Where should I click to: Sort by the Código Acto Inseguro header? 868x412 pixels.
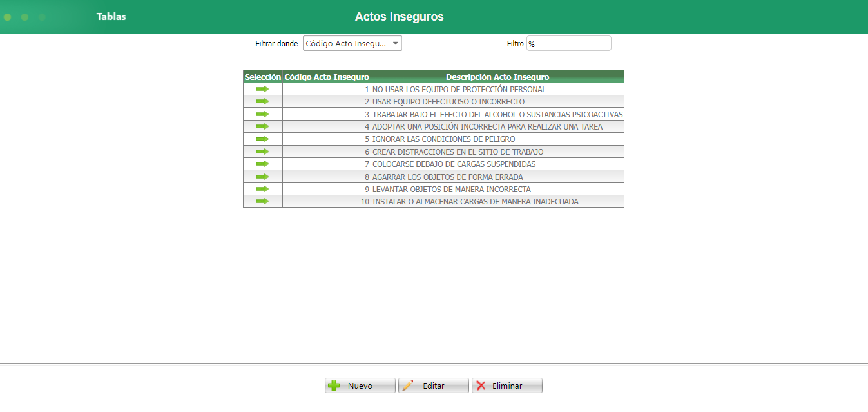(326, 76)
